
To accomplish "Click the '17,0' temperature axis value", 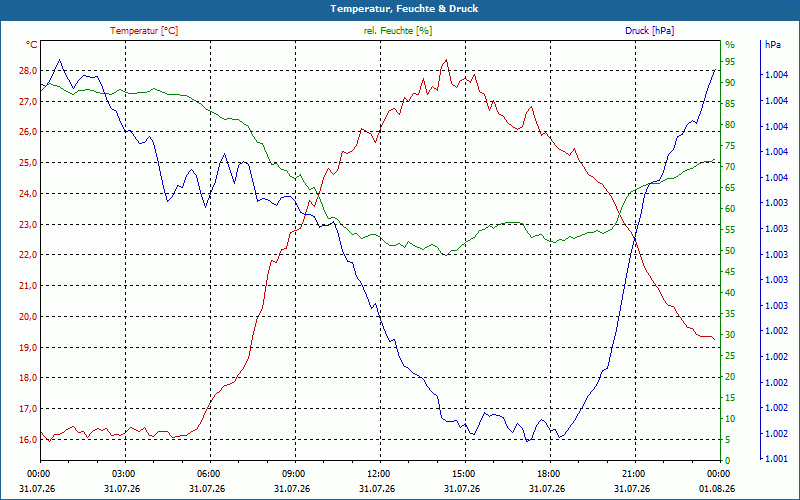I will point(28,409).
